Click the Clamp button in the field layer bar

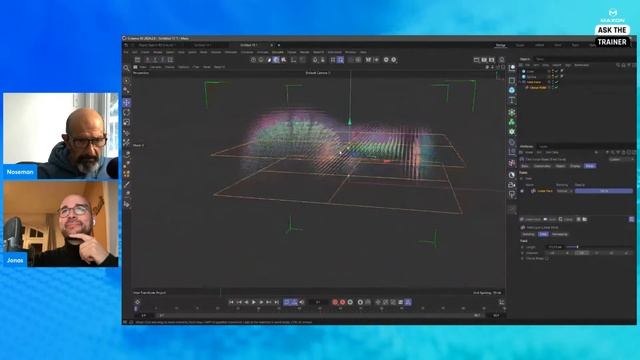(567, 219)
